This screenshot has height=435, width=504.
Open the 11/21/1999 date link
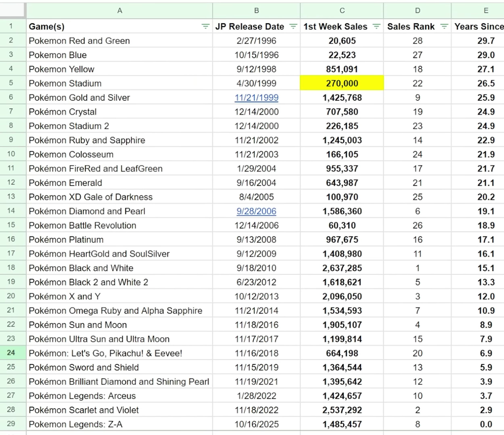coord(256,98)
